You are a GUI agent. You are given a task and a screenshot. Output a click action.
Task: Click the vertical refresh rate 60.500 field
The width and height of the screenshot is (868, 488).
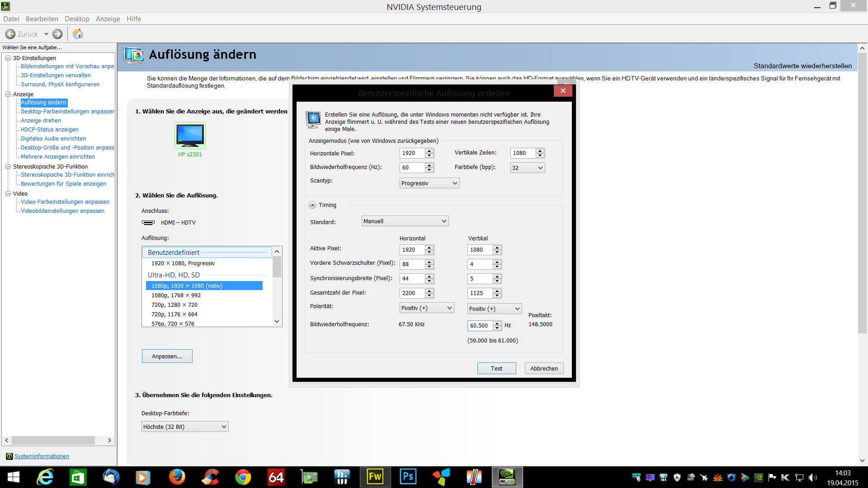pos(479,325)
